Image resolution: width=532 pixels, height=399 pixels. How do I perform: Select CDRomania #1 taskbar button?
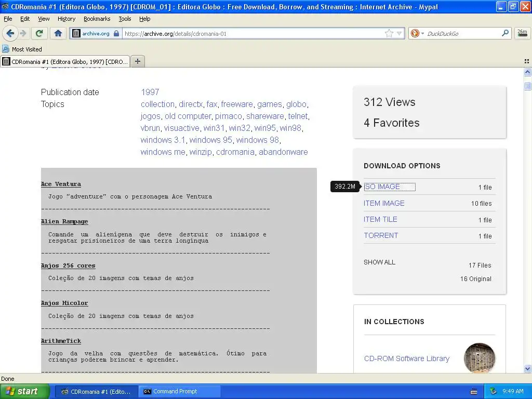(x=96, y=391)
